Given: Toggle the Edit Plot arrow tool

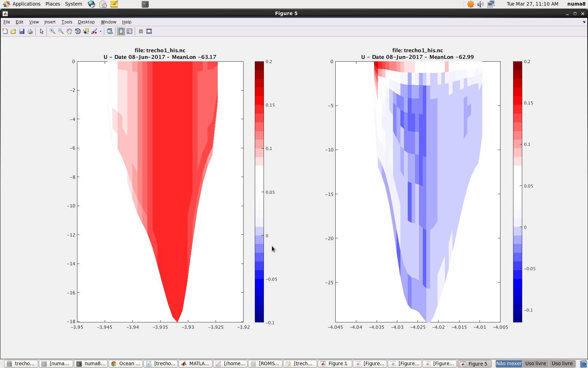Looking at the screenshot, I should [x=42, y=32].
